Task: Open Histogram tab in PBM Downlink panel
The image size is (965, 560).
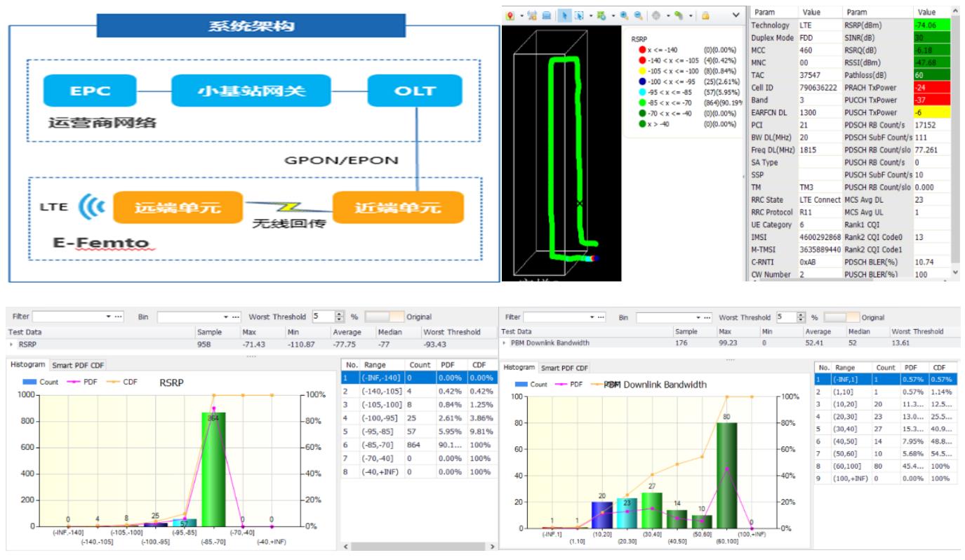Action: coord(519,367)
